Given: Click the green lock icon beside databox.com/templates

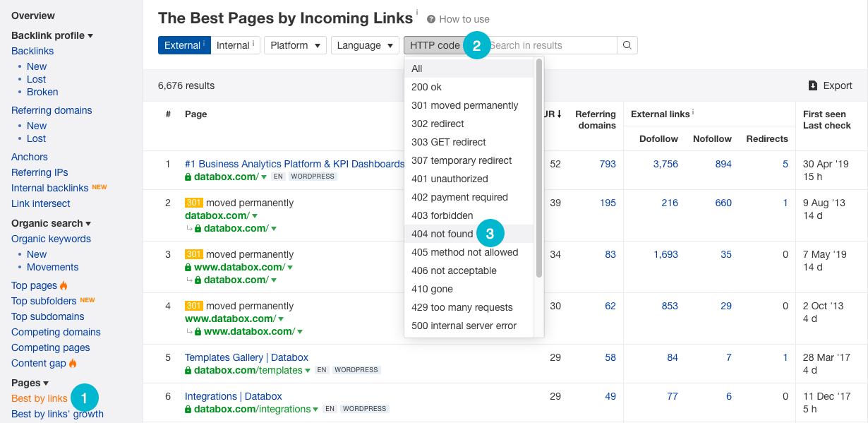Looking at the screenshot, I should (x=188, y=370).
